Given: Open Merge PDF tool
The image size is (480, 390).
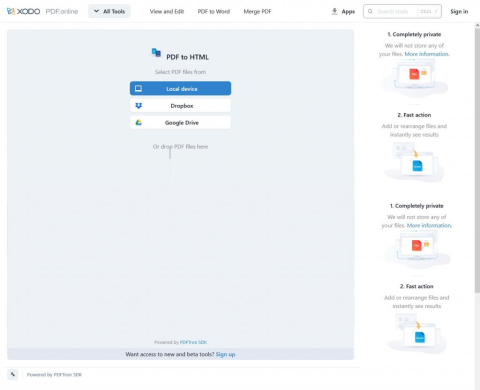Looking at the screenshot, I should [257, 11].
